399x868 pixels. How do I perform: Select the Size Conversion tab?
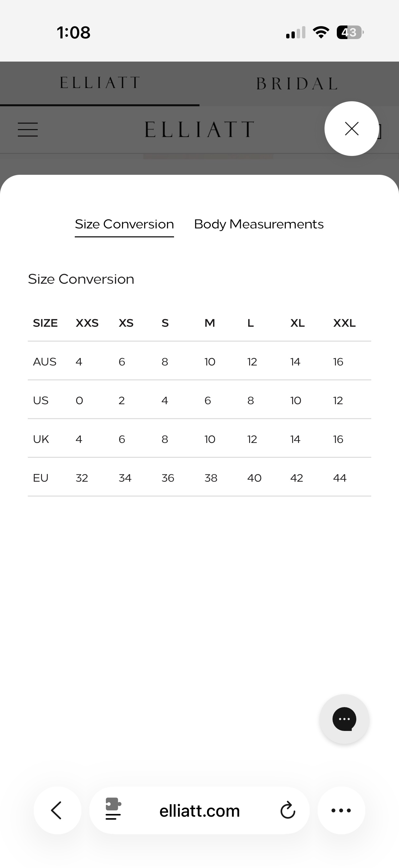point(124,224)
